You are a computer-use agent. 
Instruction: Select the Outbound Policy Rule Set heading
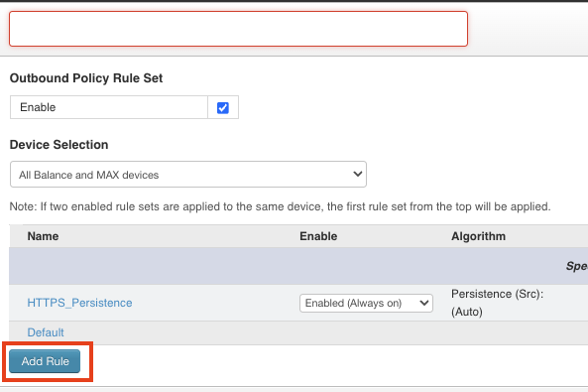point(86,78)
